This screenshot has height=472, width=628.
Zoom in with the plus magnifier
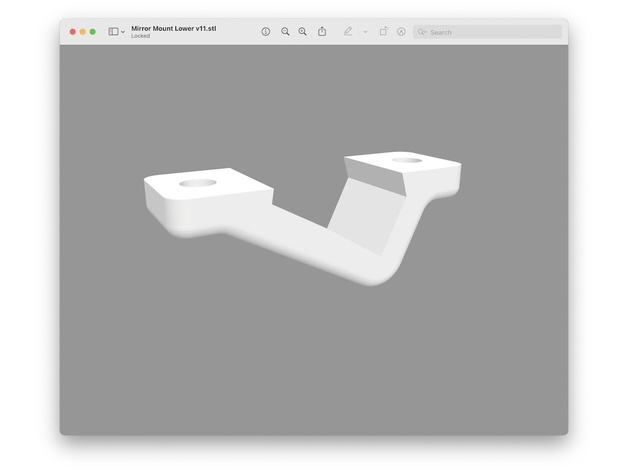[303, 32]
